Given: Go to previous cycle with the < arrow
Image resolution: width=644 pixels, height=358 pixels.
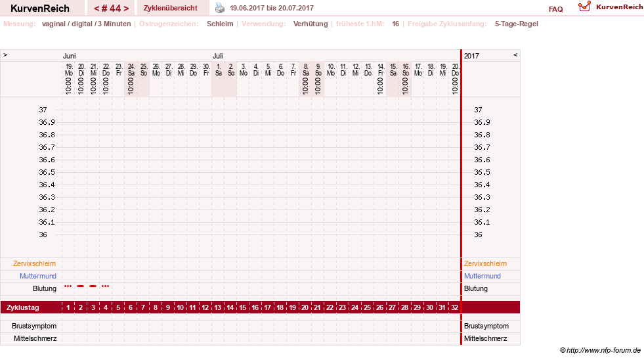Looking at the screenshot, I should click(97, 9).
